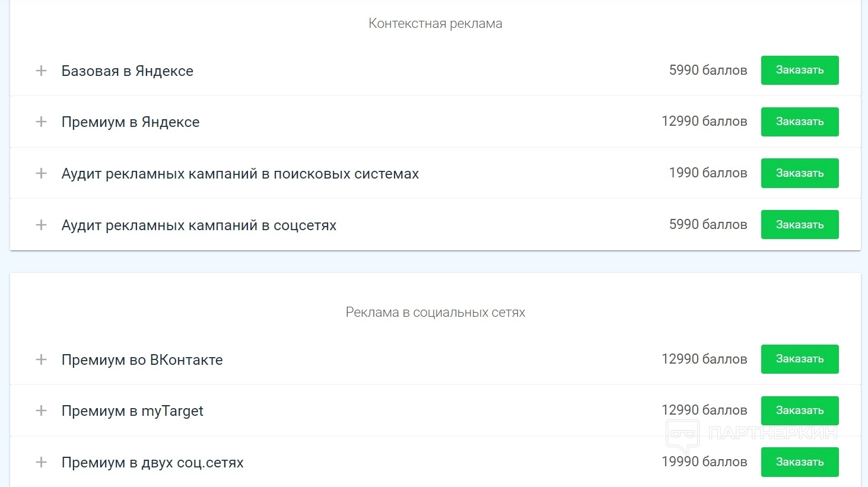Click the Партнеркин watermark logo
Screen dimensions: 868x487
pos(752,434)
